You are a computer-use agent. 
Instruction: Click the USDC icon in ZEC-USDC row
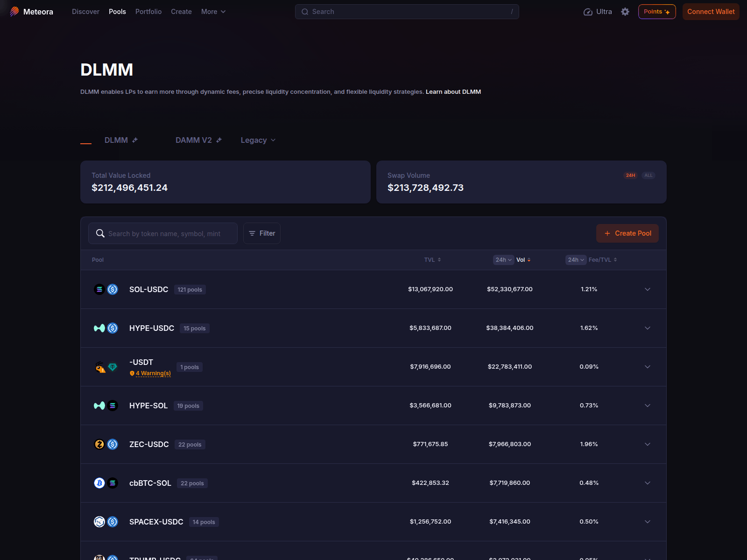[113, 444]
